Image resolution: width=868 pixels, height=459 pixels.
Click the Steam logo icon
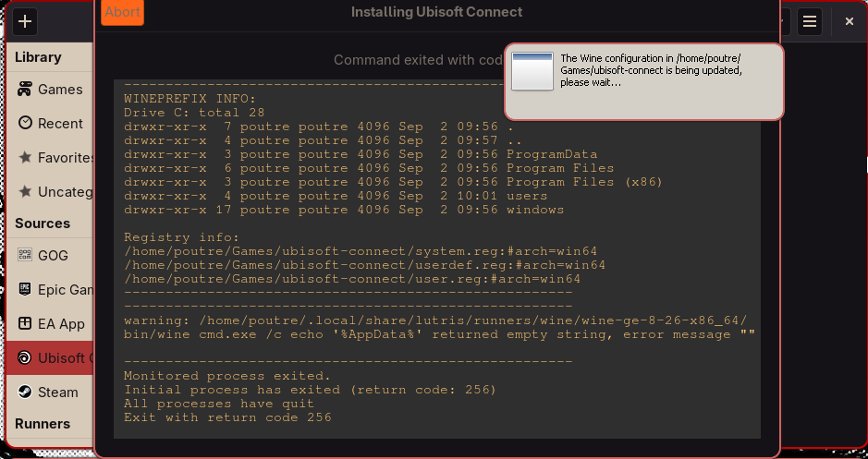pyautogui.click(x=24, y=392)
